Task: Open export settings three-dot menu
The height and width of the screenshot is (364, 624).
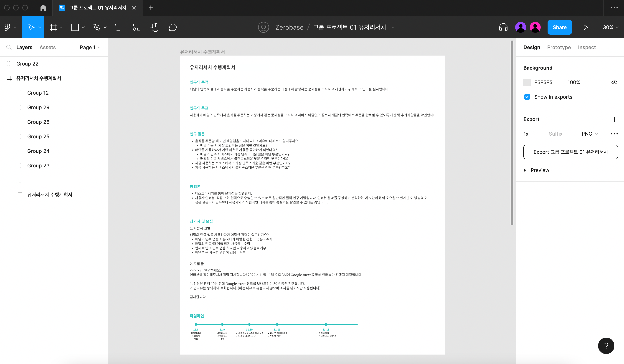Action: (x=614, y=134)
